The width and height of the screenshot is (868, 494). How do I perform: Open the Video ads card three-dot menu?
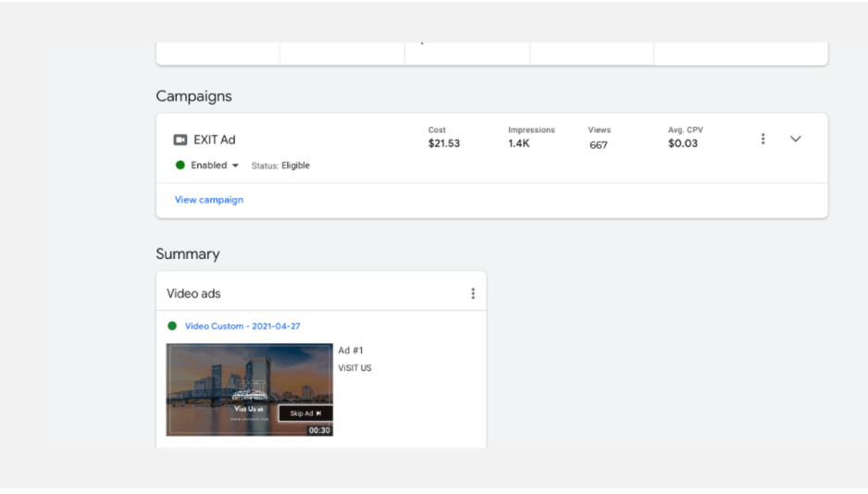click(x=473, y=293)
